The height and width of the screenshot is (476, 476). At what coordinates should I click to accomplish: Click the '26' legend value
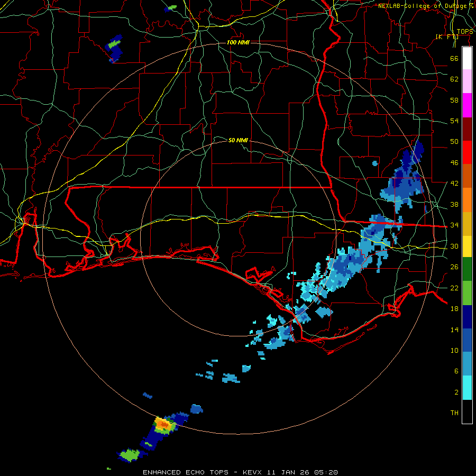click(454, 267)
